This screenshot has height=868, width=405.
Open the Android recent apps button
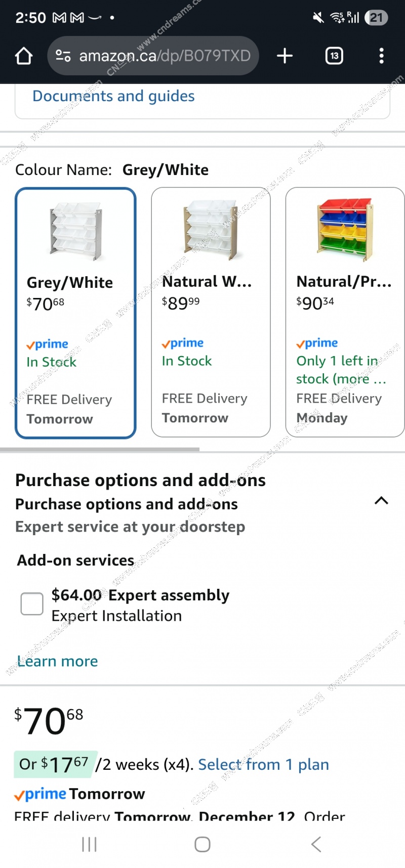pos(89,844)
